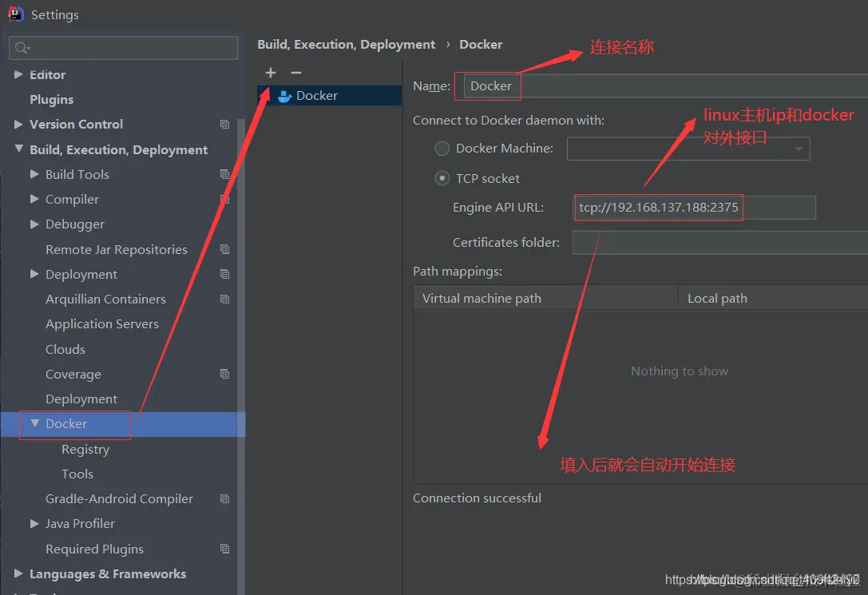868x595 pixels.
Task: Click the add Docker connection plus icon
Action: pos(271,73)
